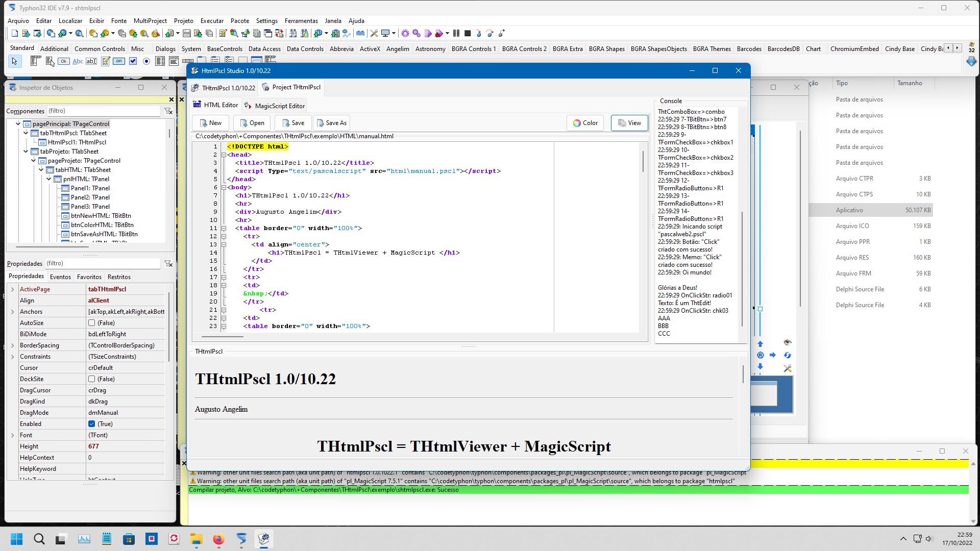Click the Height property value 677
The width and height of the screenshot is (980, 551).
pos(126,446)
